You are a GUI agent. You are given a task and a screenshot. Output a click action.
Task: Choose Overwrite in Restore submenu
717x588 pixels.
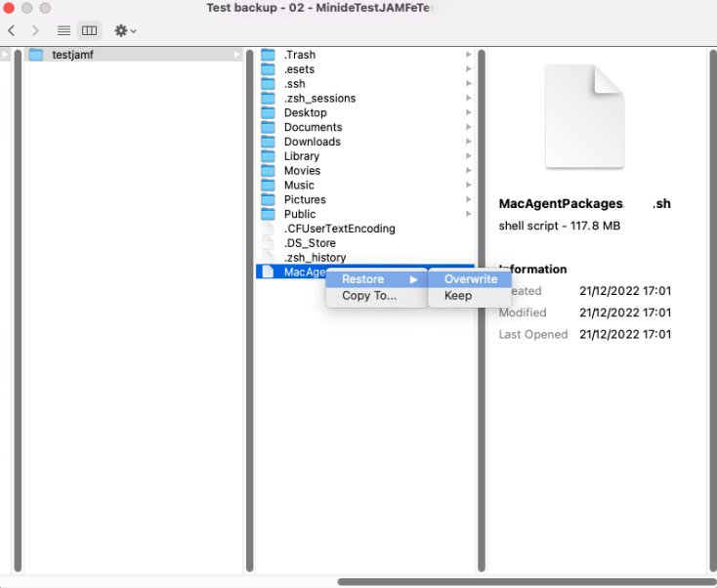click(x=470, y=279)
